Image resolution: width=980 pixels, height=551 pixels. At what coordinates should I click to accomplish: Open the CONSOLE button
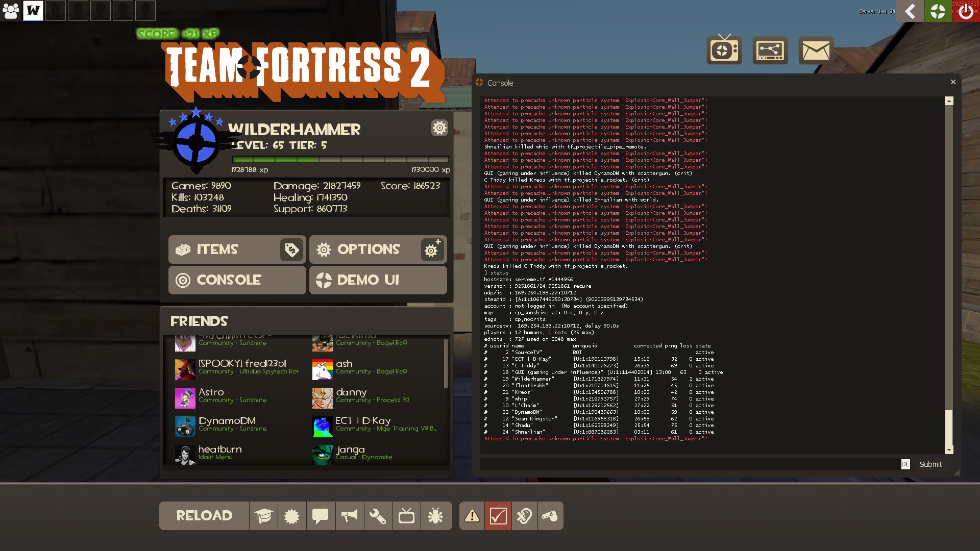point(237,280)
